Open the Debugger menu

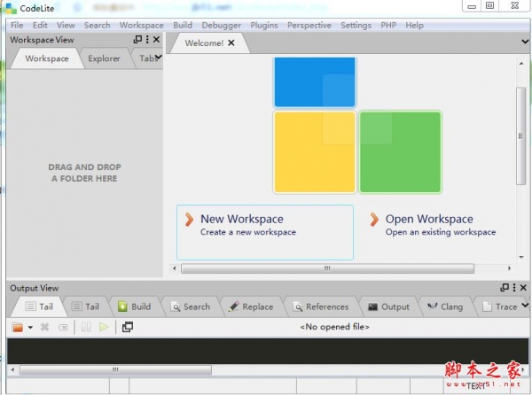(221, 26)
